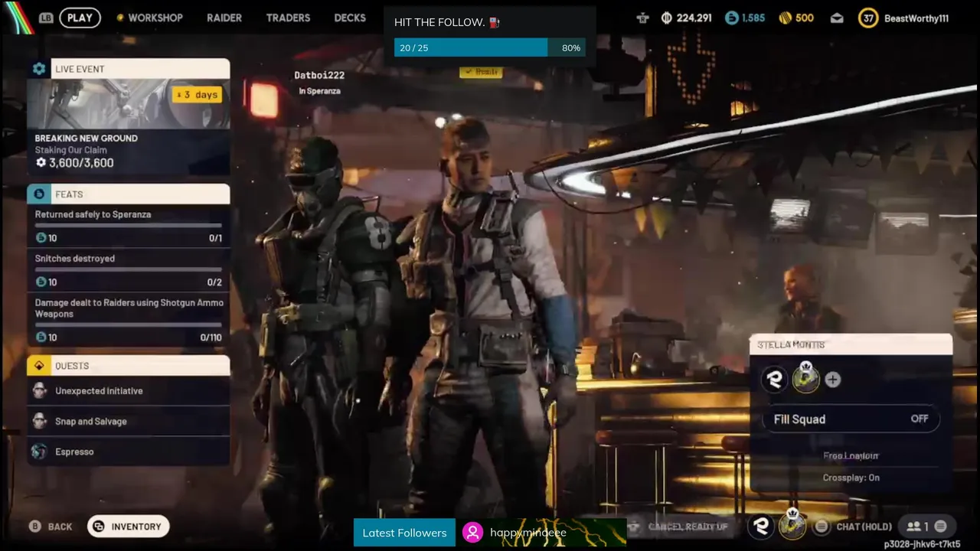The height and width of the screenshot is (551, 980).
Task: Click the Unexpected Initiative quest giver icon
Action: click(x=40, y=391)
